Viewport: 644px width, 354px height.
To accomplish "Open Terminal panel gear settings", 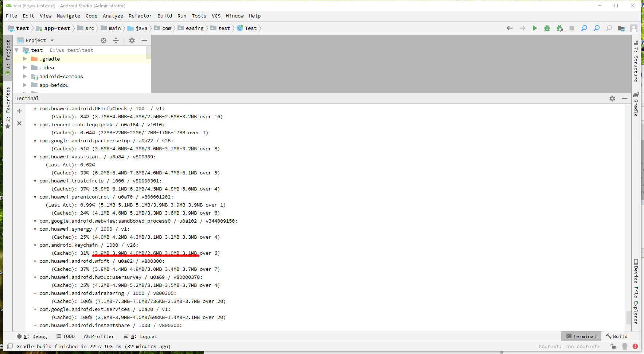I will coord(612,99).
